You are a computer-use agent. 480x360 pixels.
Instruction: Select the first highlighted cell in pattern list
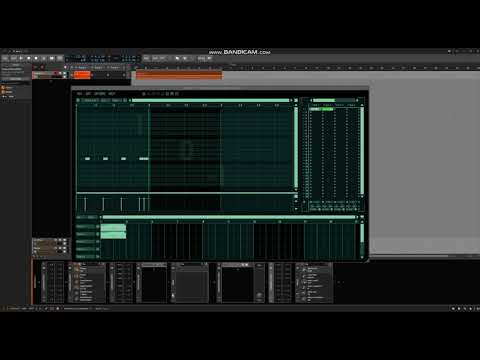coord(315,109)
